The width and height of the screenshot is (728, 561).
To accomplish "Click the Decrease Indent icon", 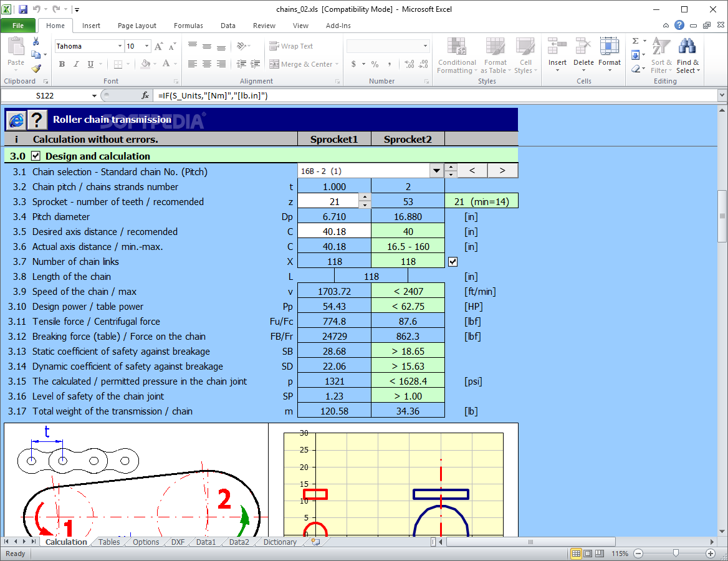I will tap(241, 64).
